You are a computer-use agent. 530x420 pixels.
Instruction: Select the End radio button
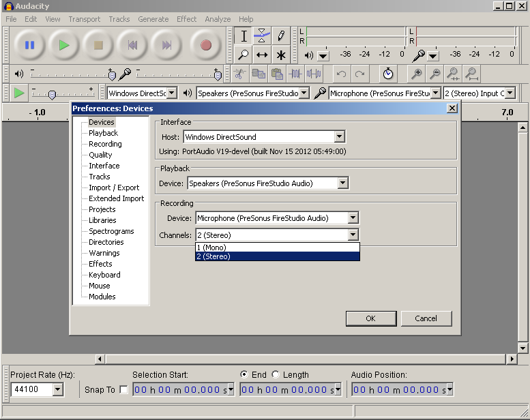tap(244, 374)
